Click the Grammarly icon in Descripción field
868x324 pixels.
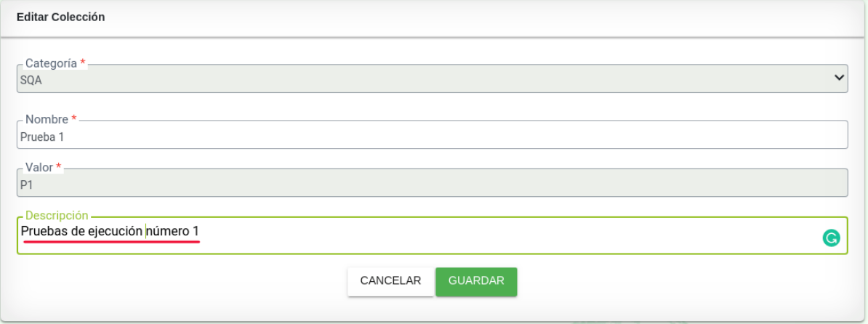(x=831, y=238)
